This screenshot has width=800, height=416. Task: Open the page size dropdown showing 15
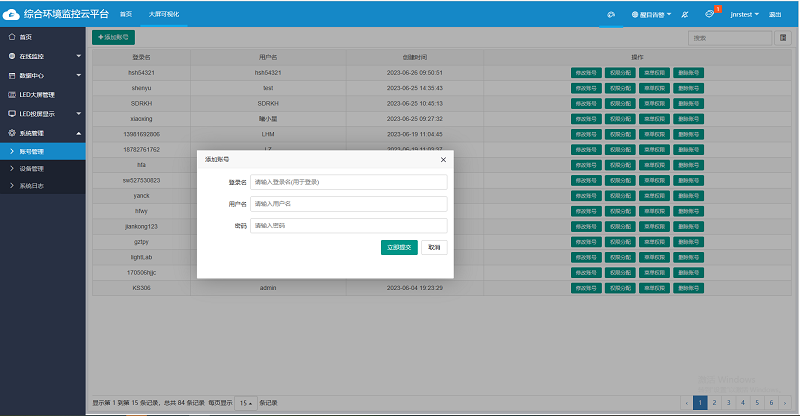point(244,403)
